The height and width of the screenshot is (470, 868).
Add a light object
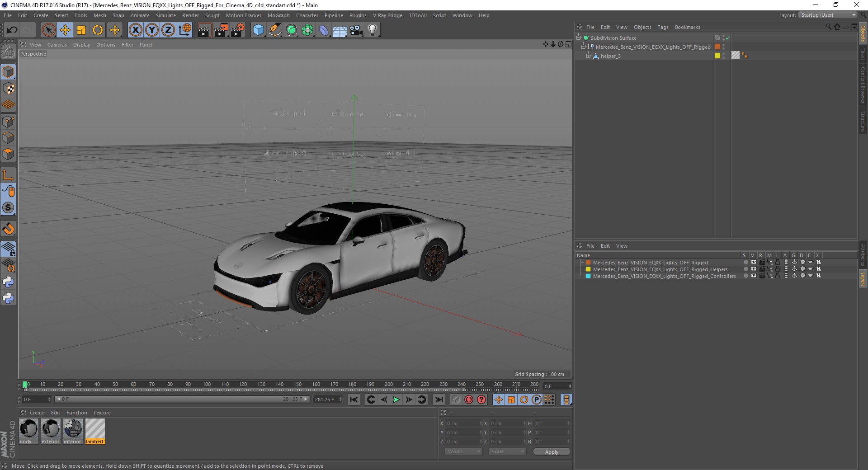[x=373, y=30]
